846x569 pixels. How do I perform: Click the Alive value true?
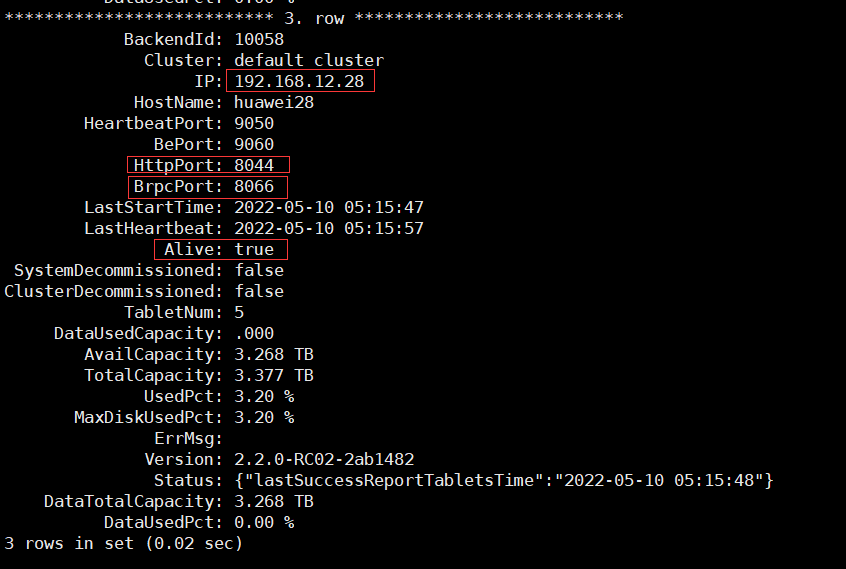coord(254,249)
